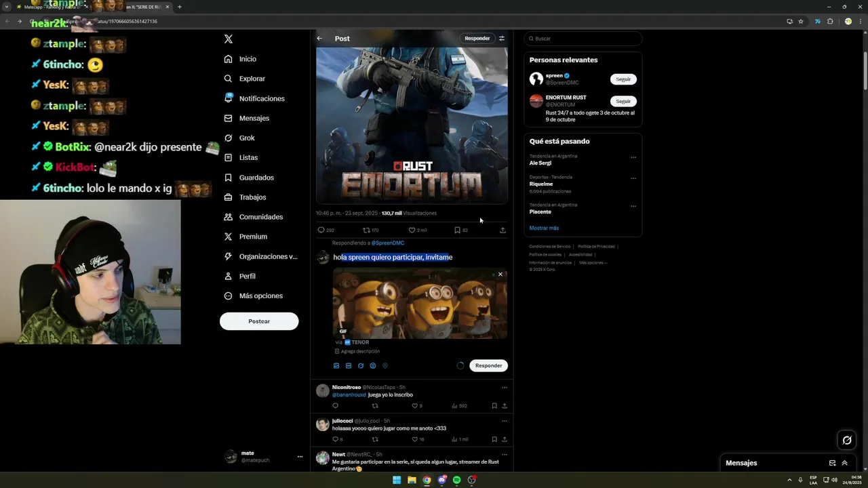
Task: Add a GIF to the reply
Action: [349, 366]
